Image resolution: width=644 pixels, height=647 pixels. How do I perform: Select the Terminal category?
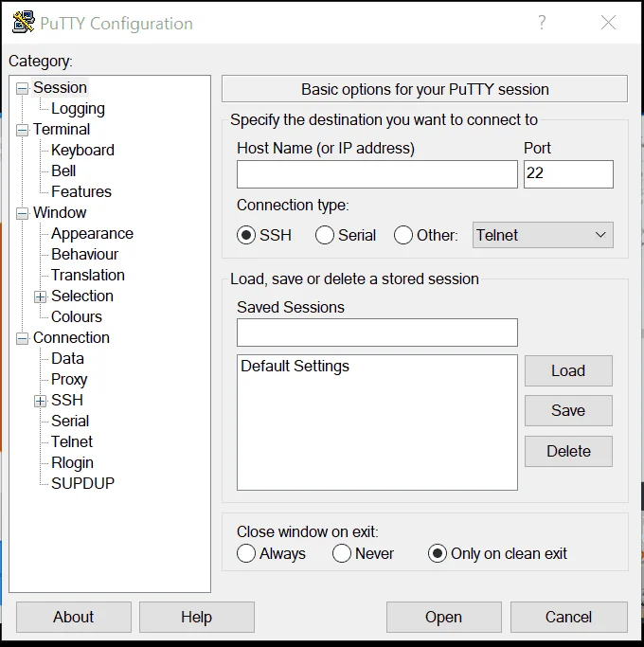[x=62, y=129]
